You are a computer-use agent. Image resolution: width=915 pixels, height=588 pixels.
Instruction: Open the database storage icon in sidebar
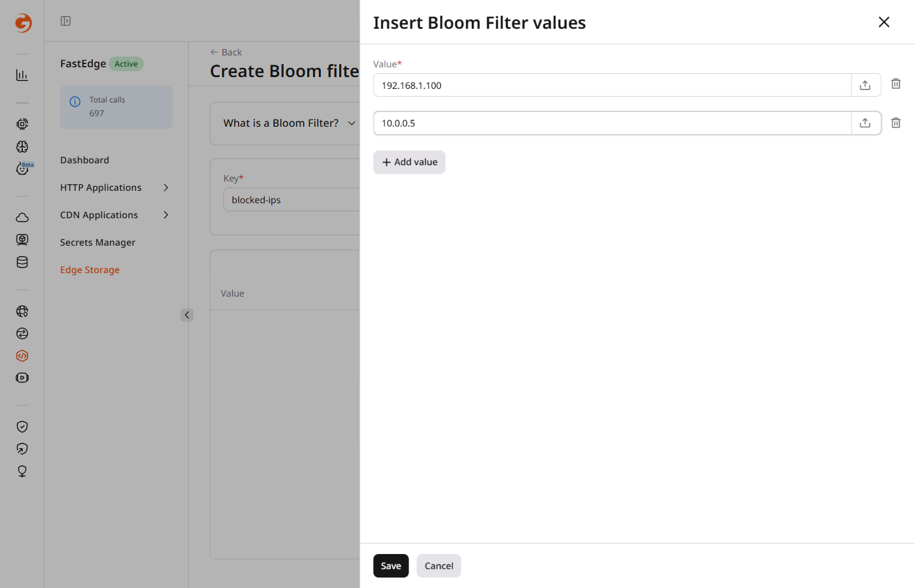(x=22, y=262)
